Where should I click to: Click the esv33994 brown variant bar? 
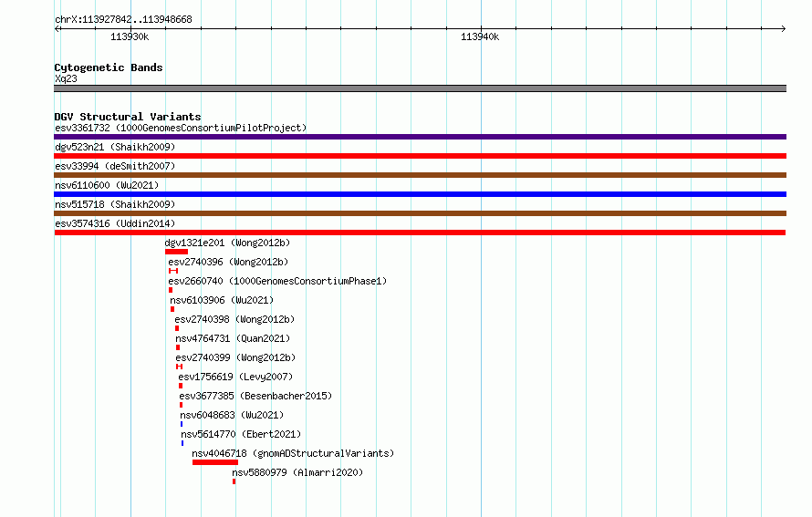coord(420,175)
